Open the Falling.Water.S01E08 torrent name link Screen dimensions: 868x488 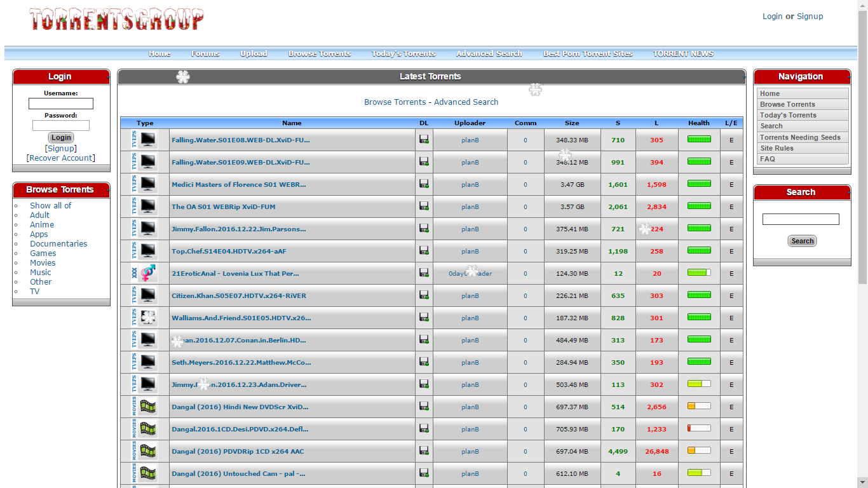pos(241,140)
